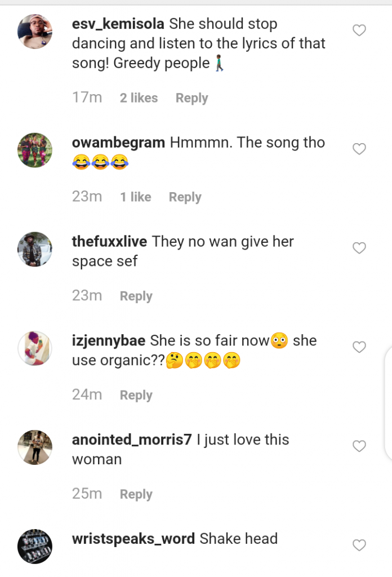Reply to anointed_morris7's comment
This screenshot has height=577, width=392.
(x=136, y=495)
